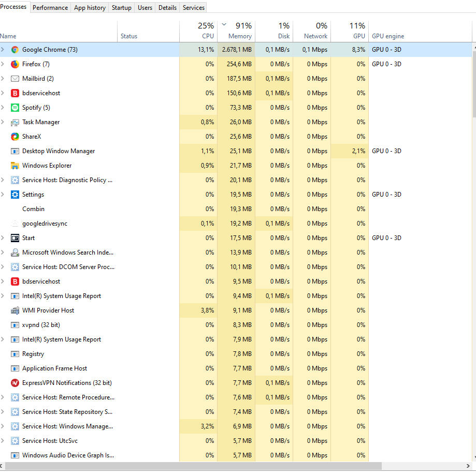Click the horizontal scrollbar thumb
The image size is (476, 475).
[x=193, y=466]
